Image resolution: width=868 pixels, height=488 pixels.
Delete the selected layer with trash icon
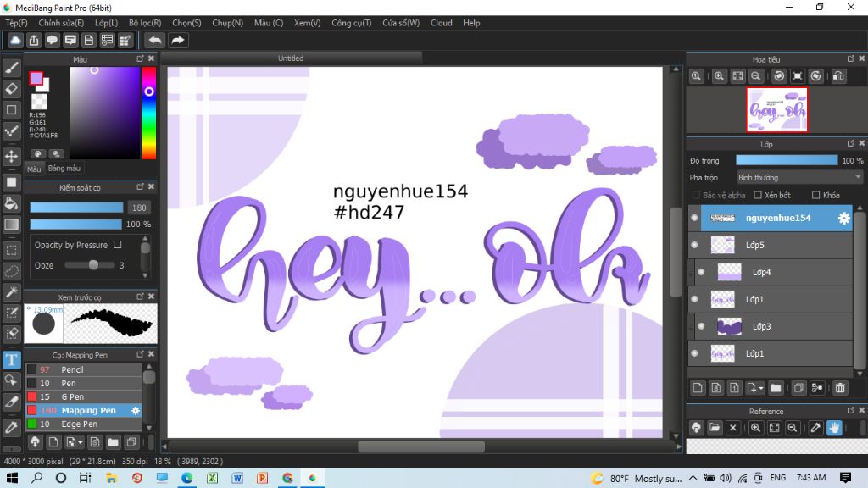pos(840,388)
